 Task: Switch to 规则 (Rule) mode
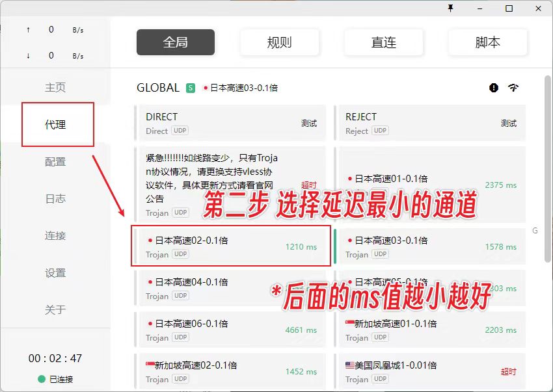[x=279, y=42]
